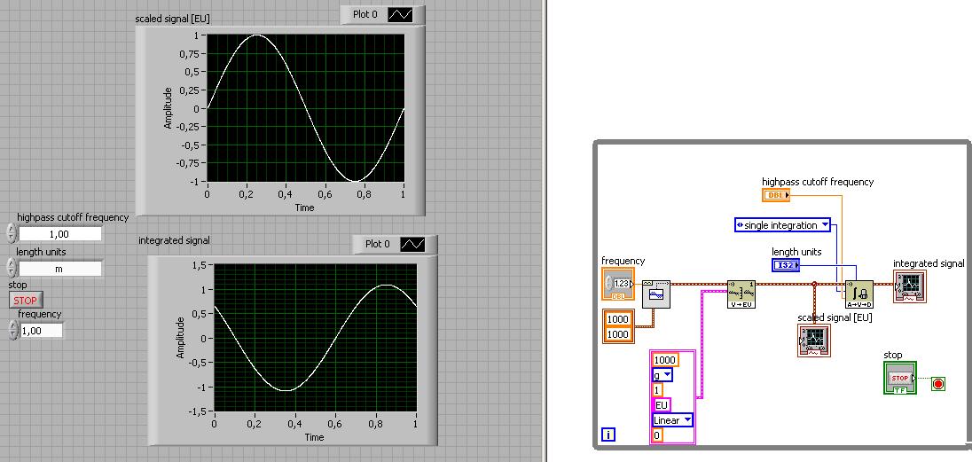Click Plot 0 line swatch of integrated signal

(x=412, y=245)
